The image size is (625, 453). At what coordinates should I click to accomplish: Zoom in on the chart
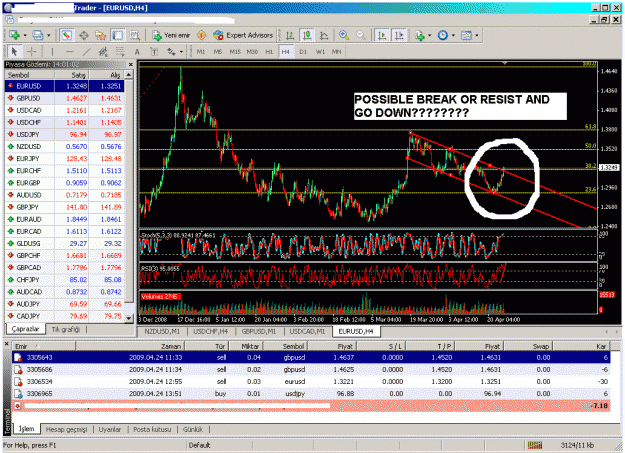coord(344,35)
